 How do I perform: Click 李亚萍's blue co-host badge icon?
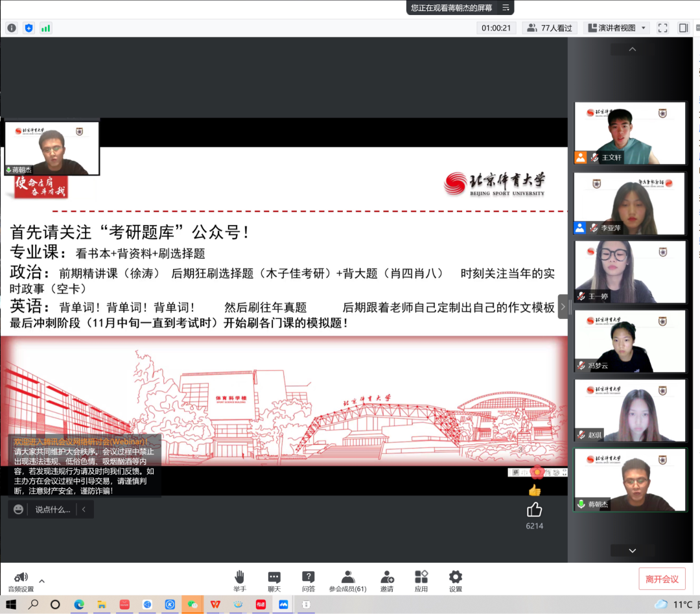point(580,228)
